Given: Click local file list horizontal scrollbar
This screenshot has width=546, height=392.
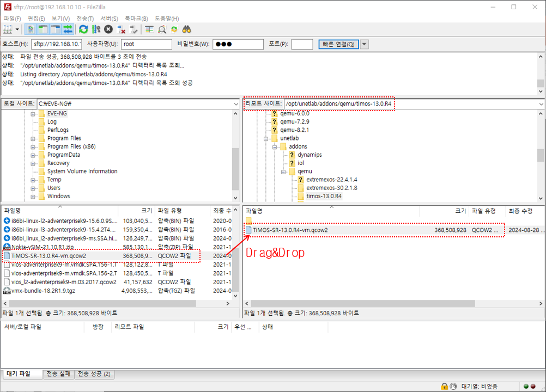Looking at the screenshot, I should click(x=103, y=304).
